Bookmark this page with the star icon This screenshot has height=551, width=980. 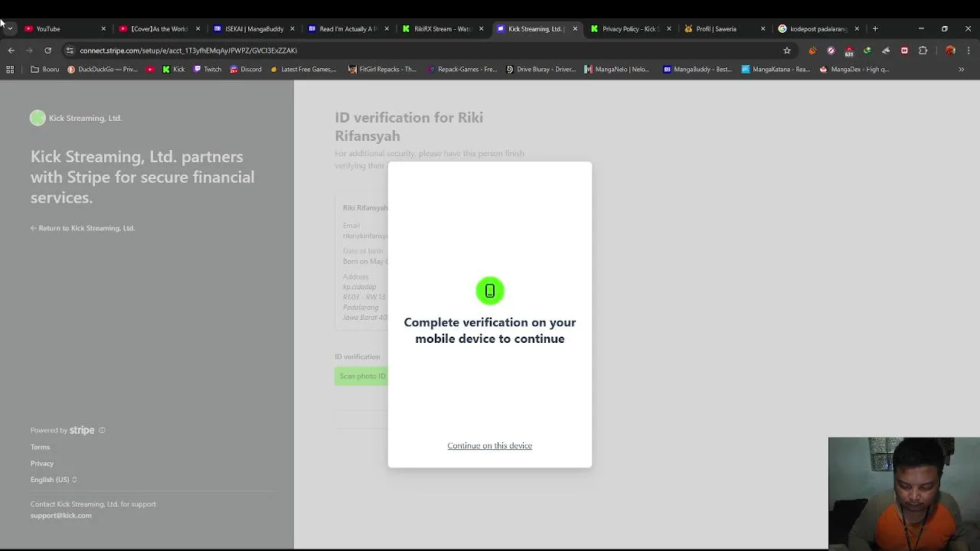(x=787, y=51)
